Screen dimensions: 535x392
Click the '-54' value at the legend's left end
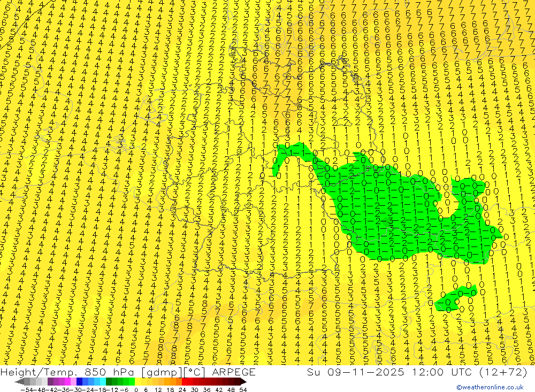(27, 390)
